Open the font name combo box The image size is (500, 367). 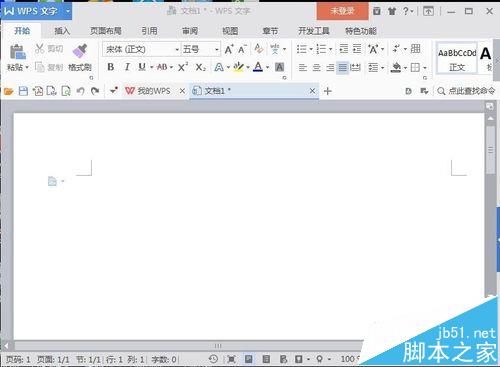point(142,49)
